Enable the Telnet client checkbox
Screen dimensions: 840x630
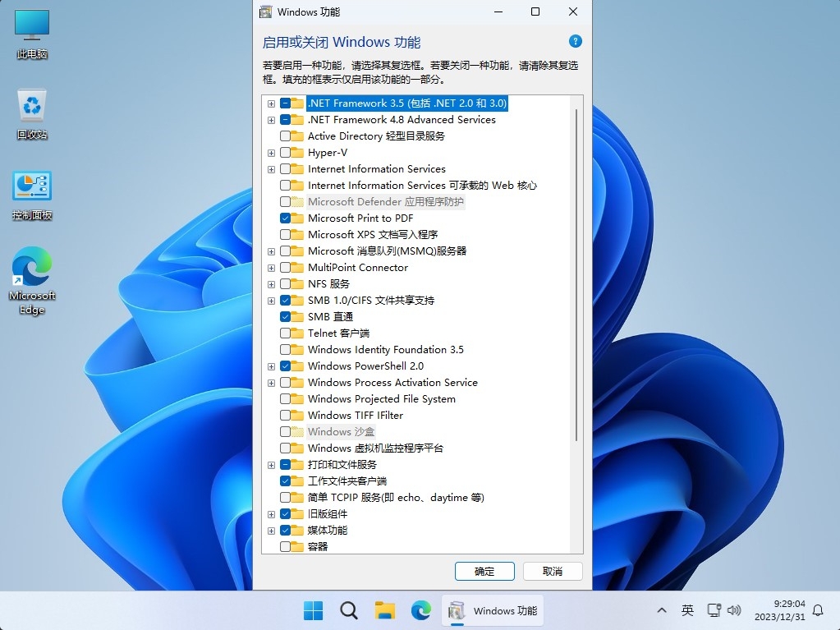(285, 333)
